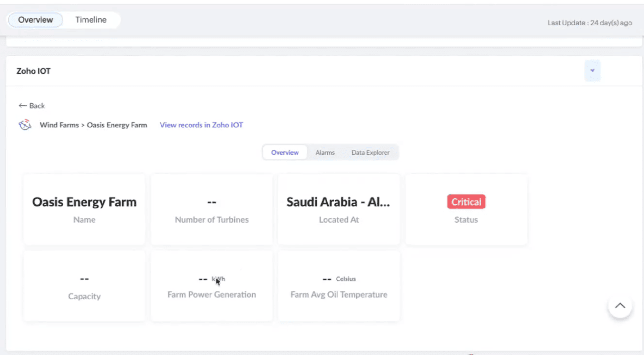Click the wind farm icon beside breadcrumb

point(25,125)
